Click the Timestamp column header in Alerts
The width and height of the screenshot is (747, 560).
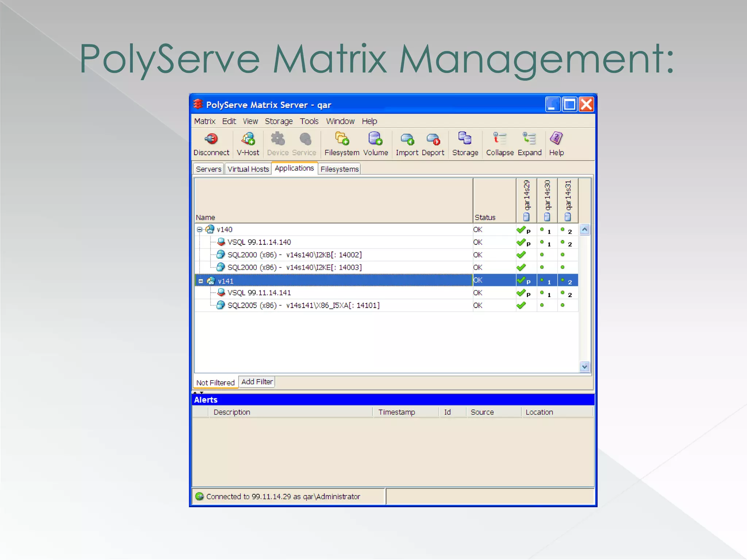tap(406, 412)
